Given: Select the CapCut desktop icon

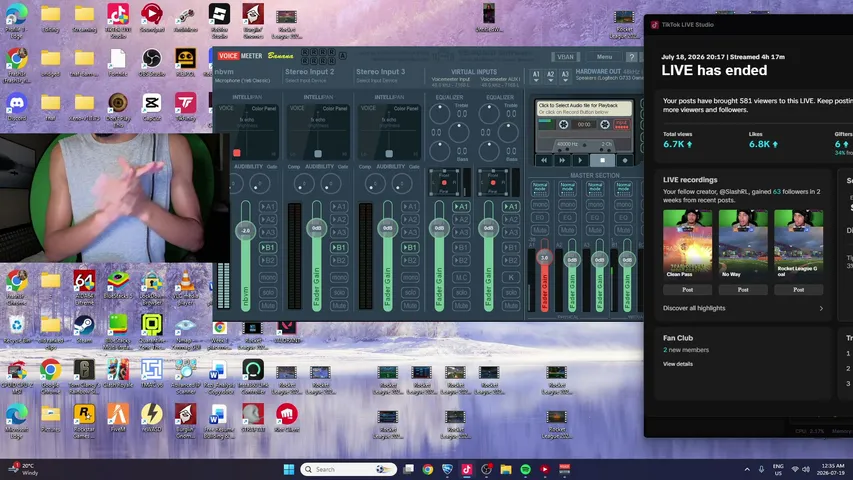Looking at the screenshot, I should click(x=152, y=107).
